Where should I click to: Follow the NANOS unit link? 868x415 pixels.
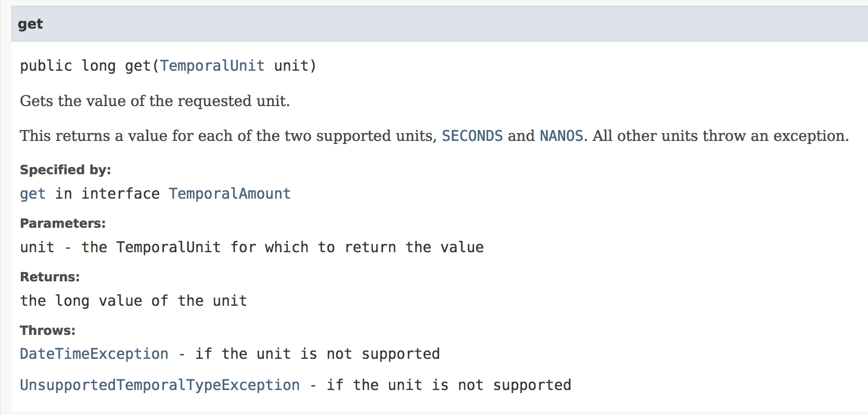pyautogui.click(x=561, y=136)
